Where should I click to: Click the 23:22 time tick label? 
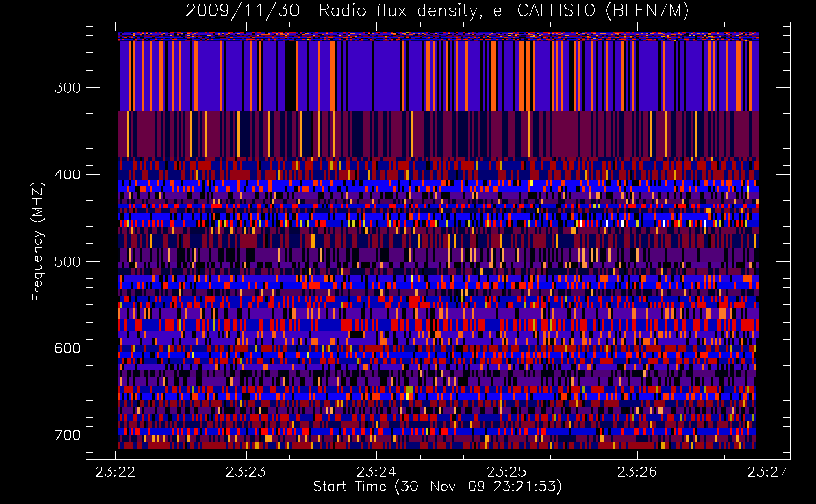pos(115,472)
